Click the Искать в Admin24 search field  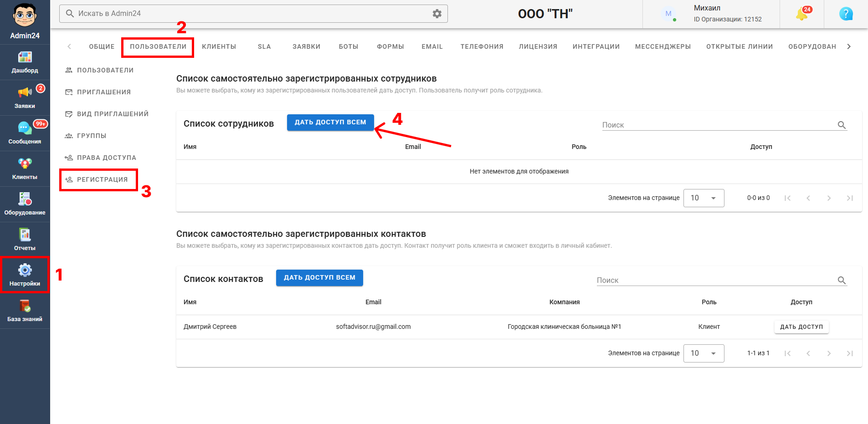[x=253, y=14]
